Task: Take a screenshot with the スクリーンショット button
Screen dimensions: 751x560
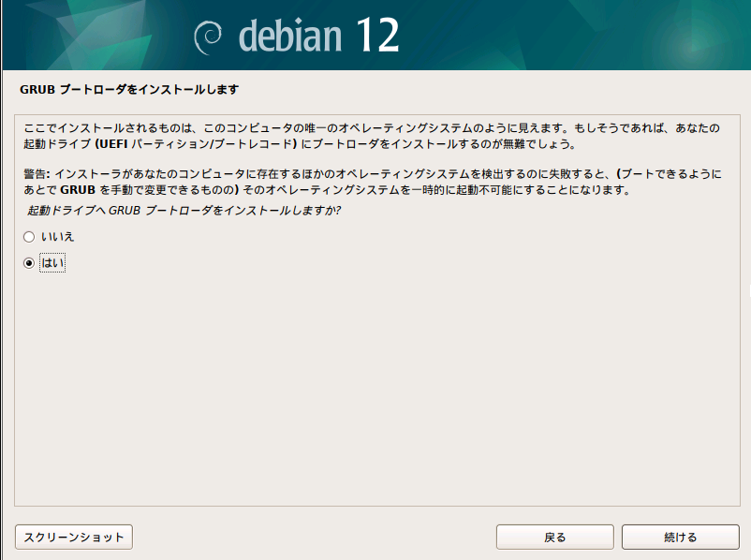Action: pos(74,537)
